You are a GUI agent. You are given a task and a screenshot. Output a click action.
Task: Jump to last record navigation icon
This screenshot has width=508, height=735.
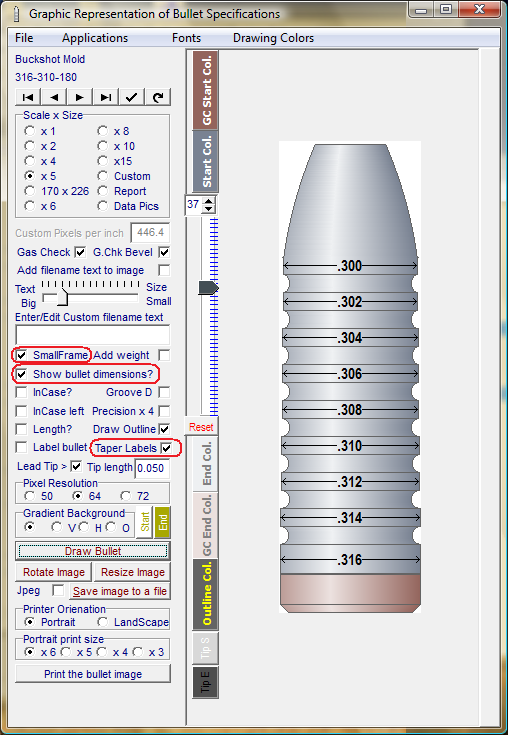pyautogui.click(x=106, y=97)
